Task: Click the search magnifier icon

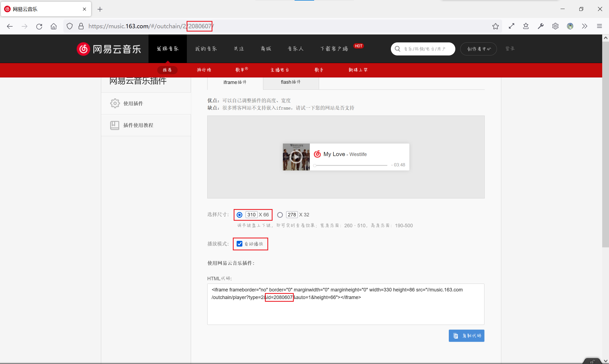Action: (397, 49)
